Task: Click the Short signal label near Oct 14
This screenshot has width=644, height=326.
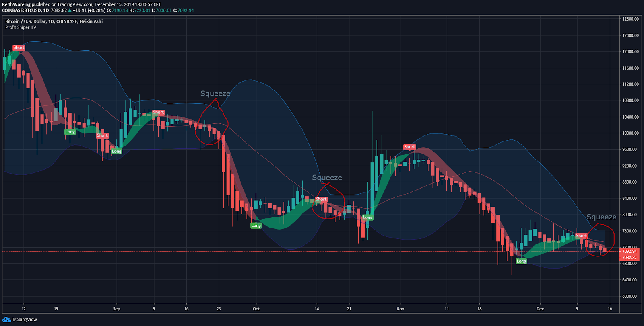Action: 321,199
